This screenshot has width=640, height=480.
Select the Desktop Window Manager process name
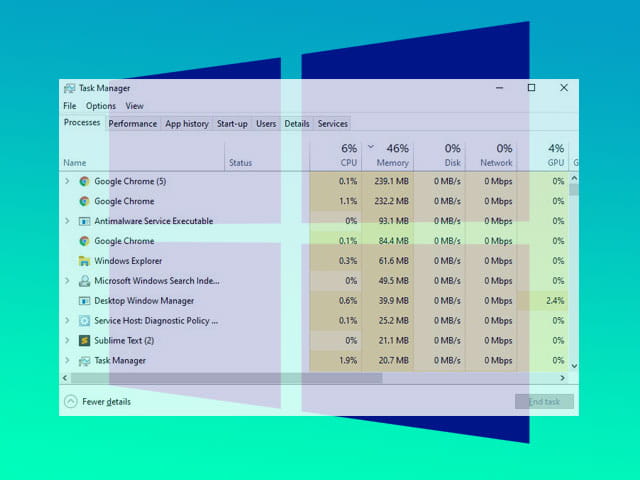coord(144,301)
